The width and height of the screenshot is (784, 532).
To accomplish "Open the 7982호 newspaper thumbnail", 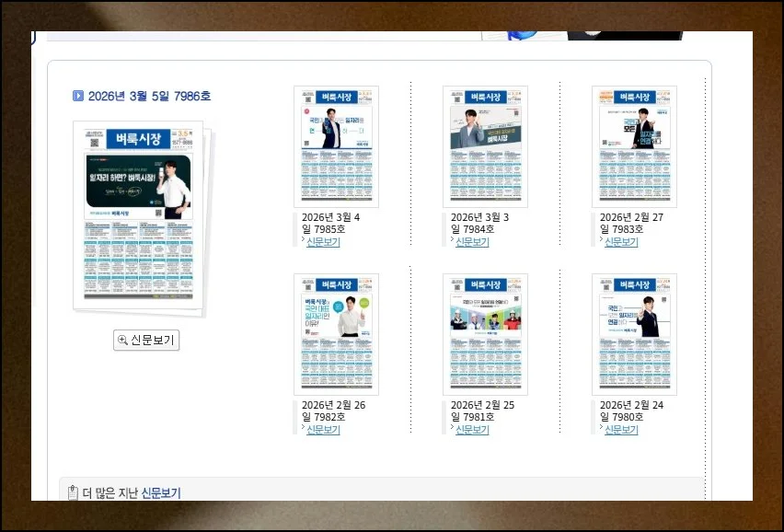I will point(336,334).
